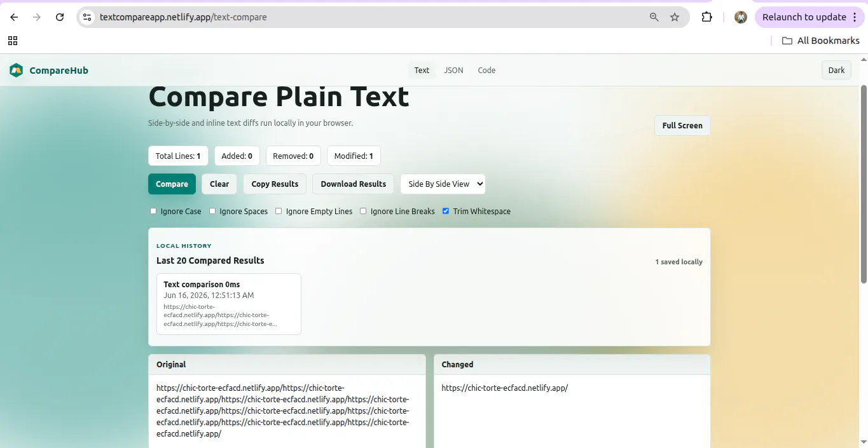Click the Clear button
The height and width of the screenshot is (448, 868).
tap(219, 184)
